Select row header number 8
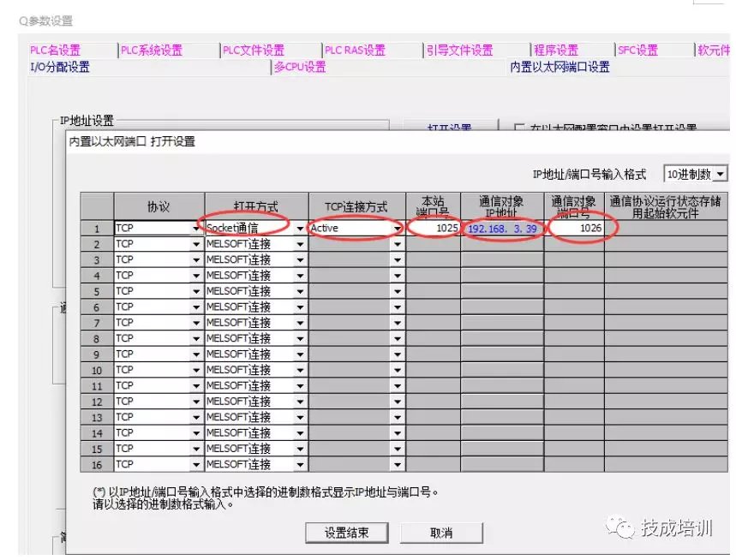736x560 pixels. coord(97,338)
